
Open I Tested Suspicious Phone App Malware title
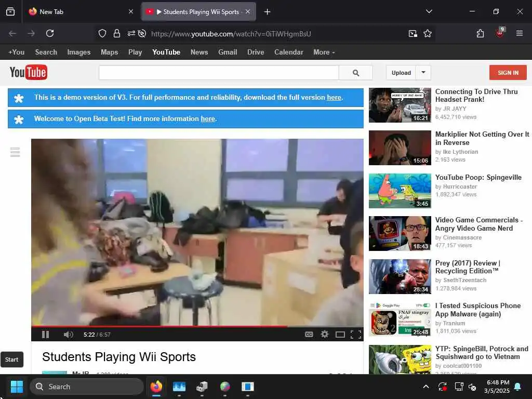478,310
